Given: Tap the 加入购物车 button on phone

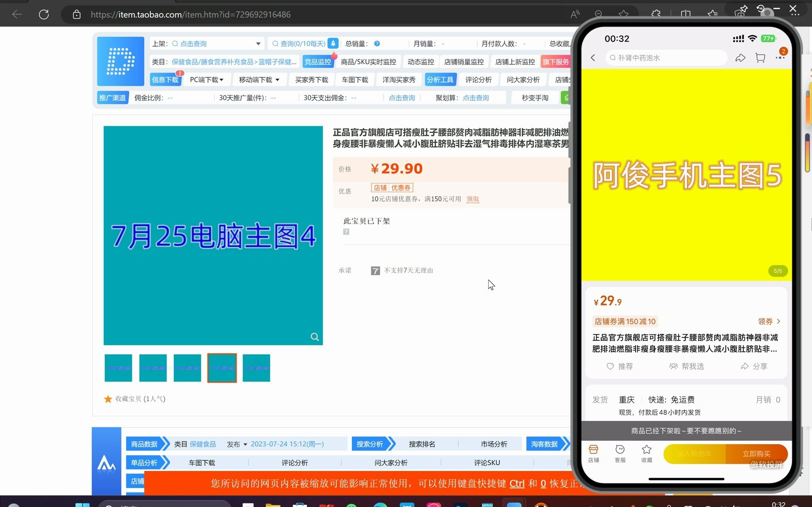Looking at the screenshot, I should point(694,453).
